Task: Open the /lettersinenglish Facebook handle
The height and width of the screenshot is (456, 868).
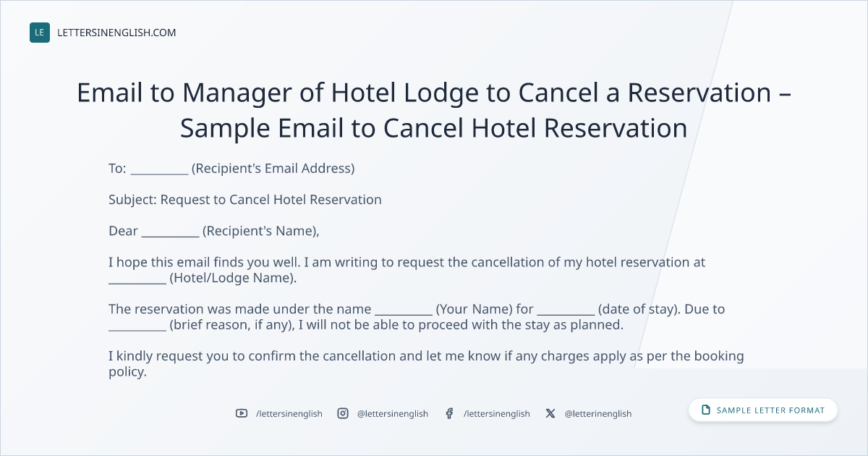Action: (x=497, y=413)
